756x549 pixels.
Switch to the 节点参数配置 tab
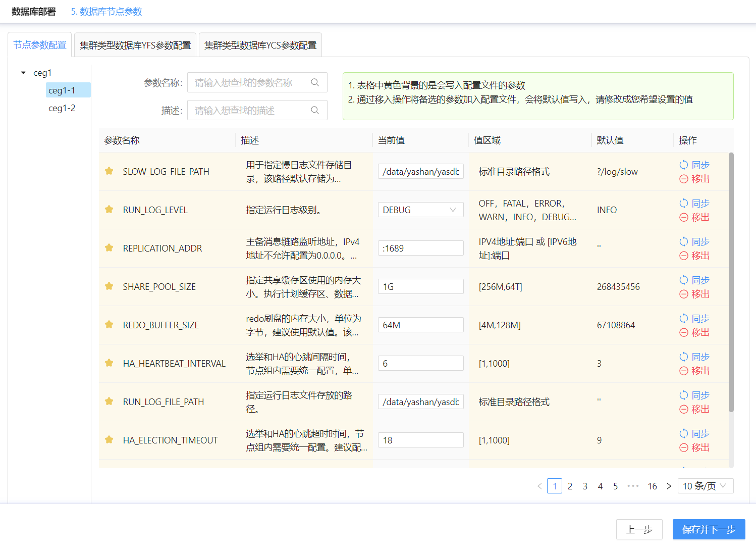point(40,45)
